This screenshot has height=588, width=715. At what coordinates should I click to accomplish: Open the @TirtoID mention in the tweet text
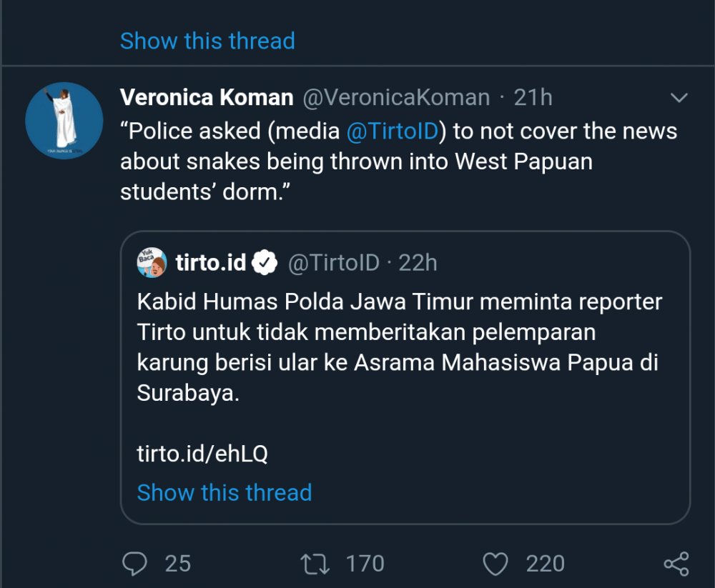tap(392, 131)
